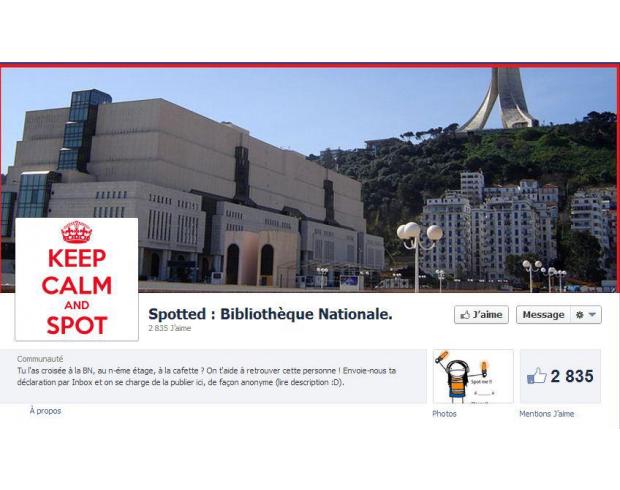Image resolution: width=620 pixels, height=490 pixels.
Task: Click the Communauté category label
Action: pos(40,359)
